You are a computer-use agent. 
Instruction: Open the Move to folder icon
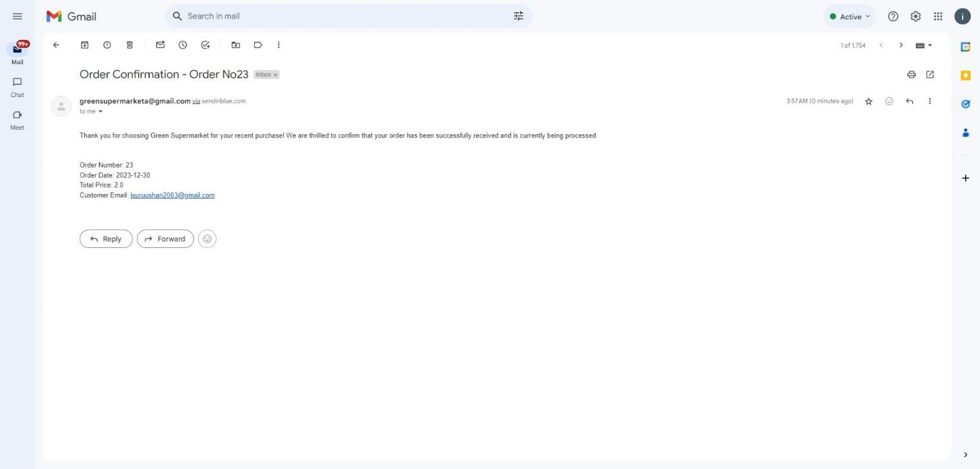pos(236,45)
